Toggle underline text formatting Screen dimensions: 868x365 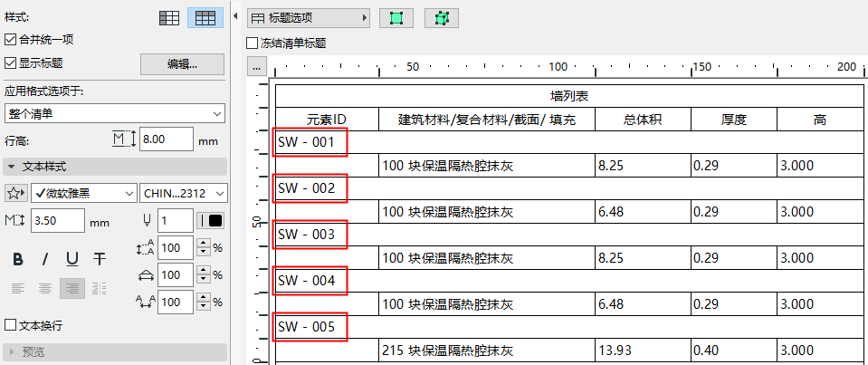point(72,259)
